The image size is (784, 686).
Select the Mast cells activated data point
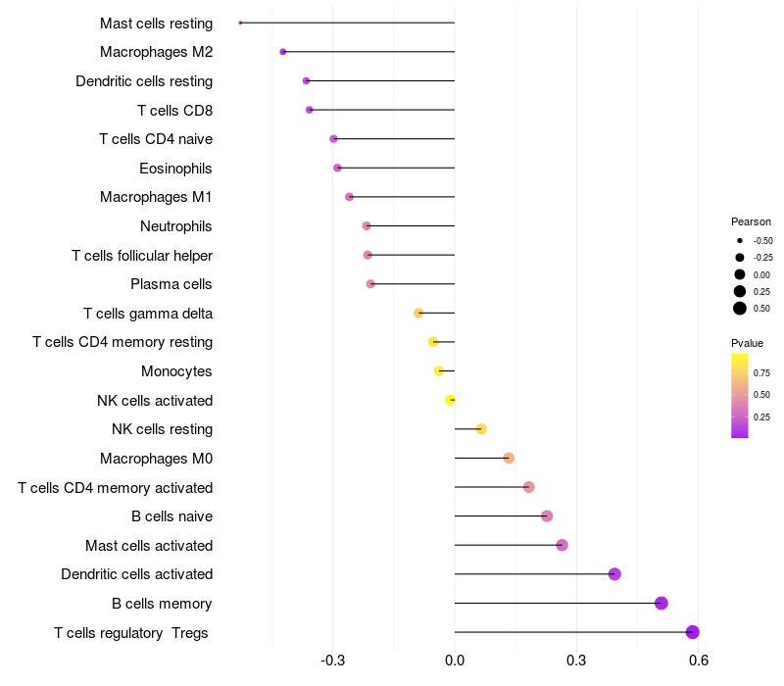pos(562,545)
